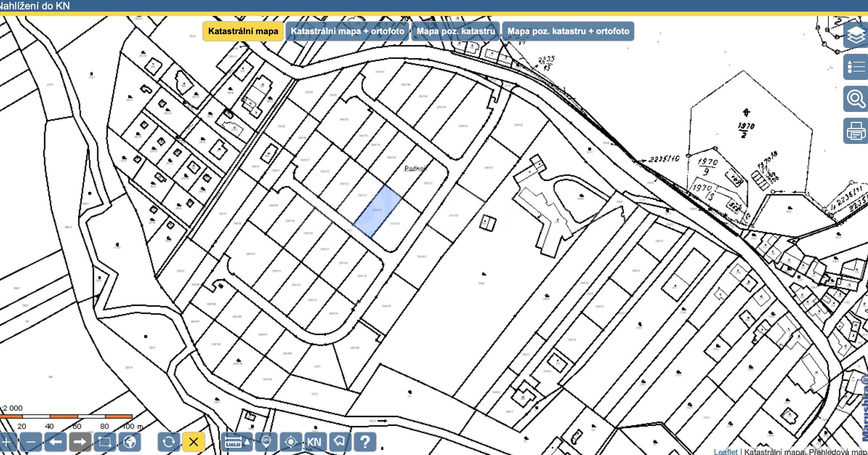This screenshot has width=868, height=455.
Task: Center map on my location crosshair
Action: point(291,442)
